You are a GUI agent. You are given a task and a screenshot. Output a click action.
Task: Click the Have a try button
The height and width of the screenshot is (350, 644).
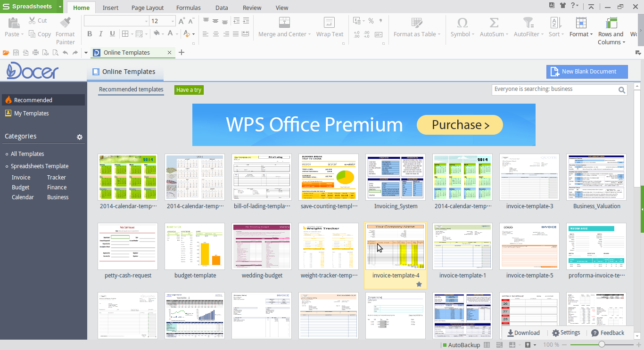click(189, 90)
